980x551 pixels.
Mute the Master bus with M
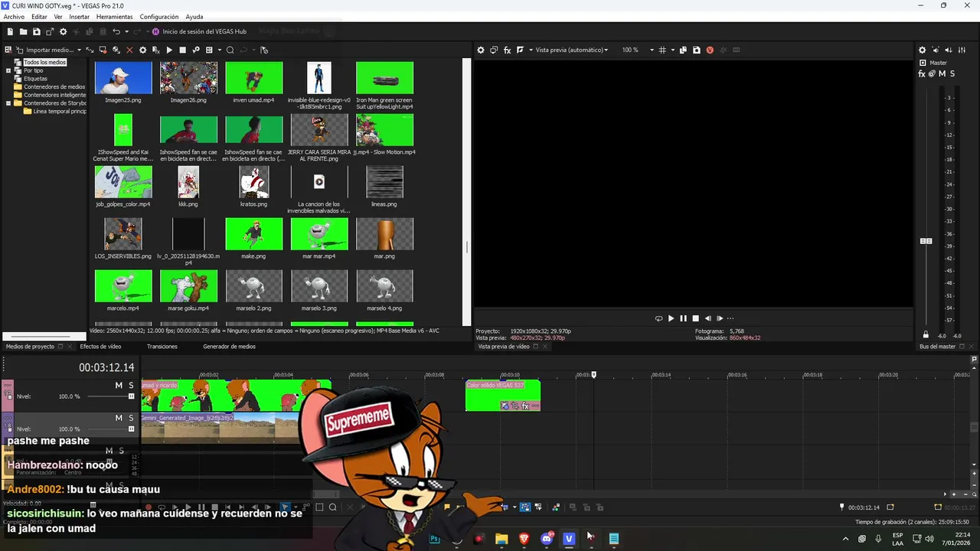pos(942,73)
